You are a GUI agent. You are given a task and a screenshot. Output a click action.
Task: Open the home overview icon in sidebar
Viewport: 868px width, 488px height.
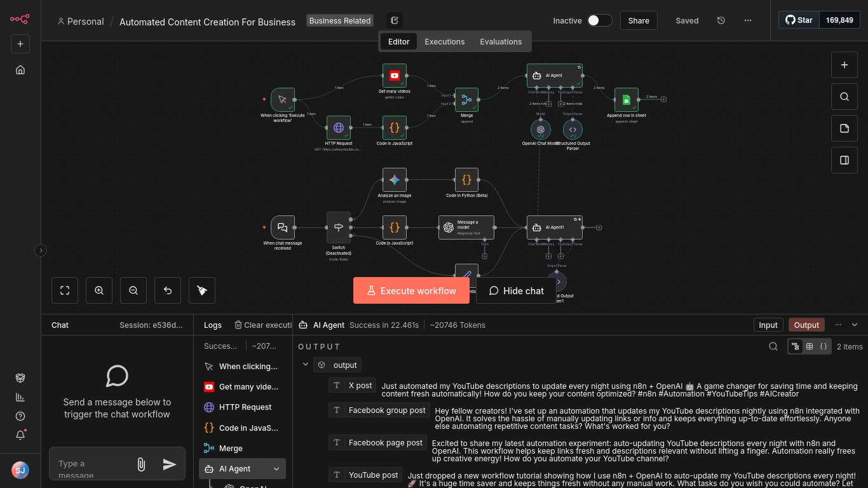coord(20,70)
